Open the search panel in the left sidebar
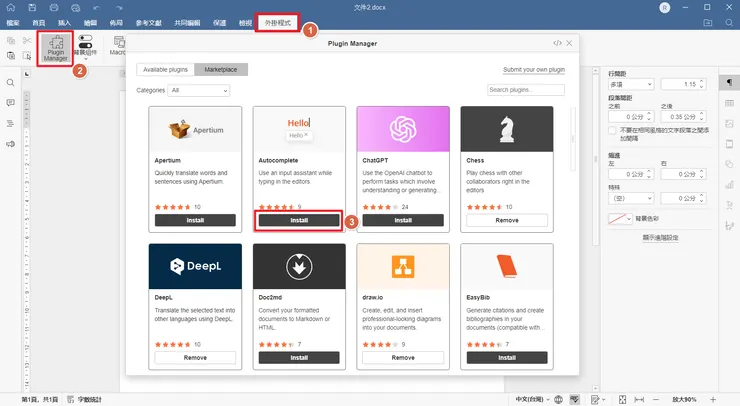The width and height of the screenshot is (740, 406). click(10, 83)
